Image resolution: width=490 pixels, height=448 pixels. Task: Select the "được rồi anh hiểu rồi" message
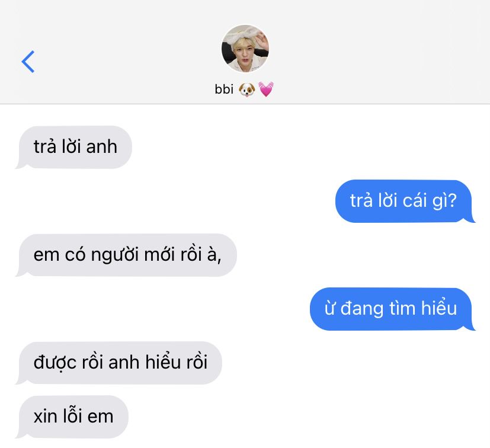[119, 363]
